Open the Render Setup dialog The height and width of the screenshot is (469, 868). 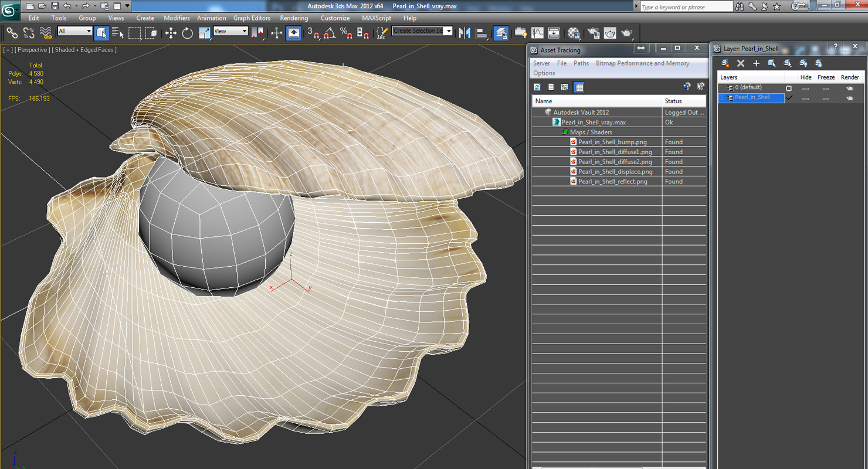[x=594, y=33]
